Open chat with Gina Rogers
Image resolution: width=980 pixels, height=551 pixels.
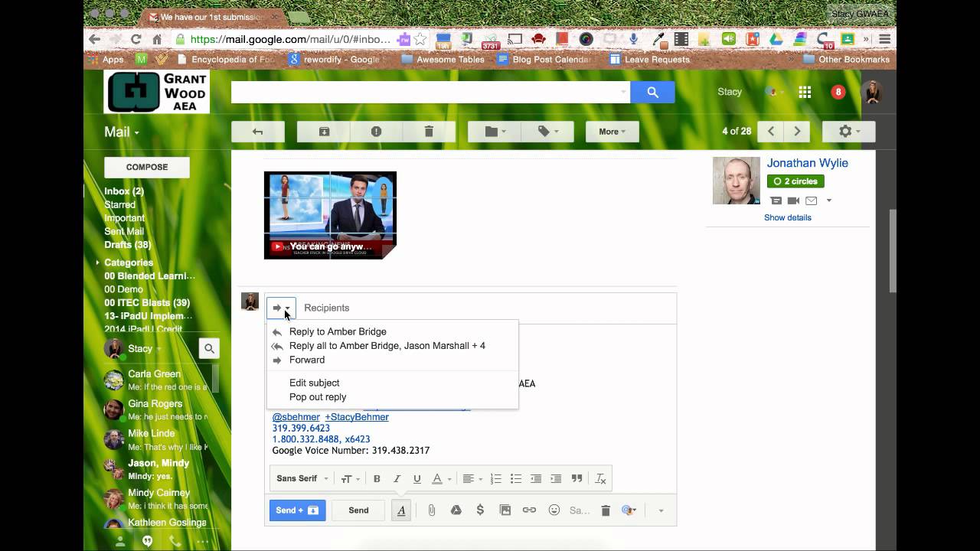pos(156,409)
